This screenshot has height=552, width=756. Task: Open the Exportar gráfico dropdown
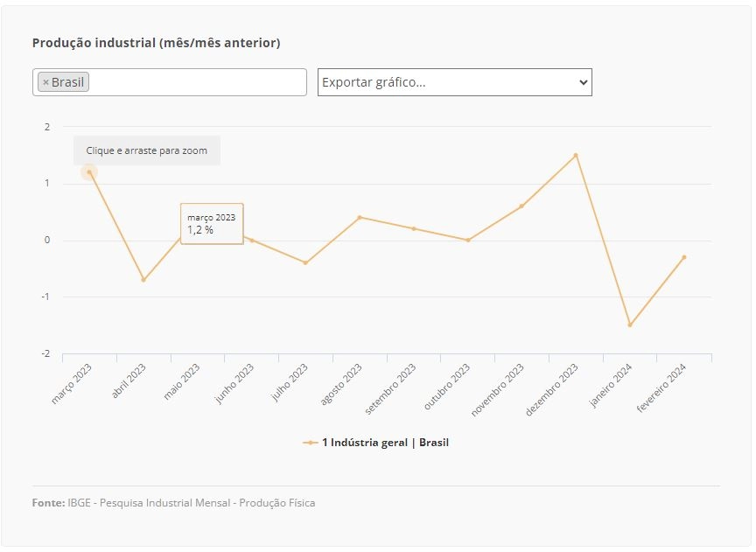click(x=455, y=82)
